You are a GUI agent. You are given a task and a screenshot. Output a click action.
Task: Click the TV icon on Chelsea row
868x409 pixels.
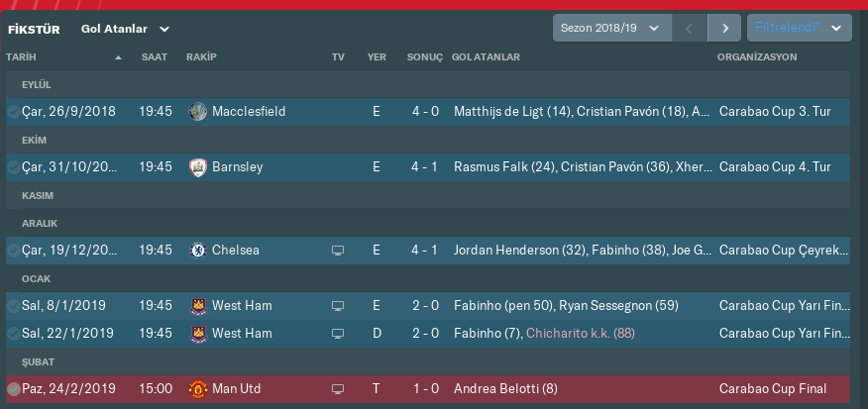(338, 251)
